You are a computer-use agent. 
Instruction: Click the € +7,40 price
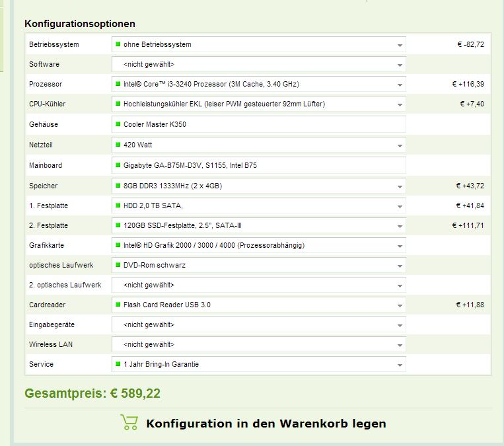pyautogui.click(x=472, y=104)
